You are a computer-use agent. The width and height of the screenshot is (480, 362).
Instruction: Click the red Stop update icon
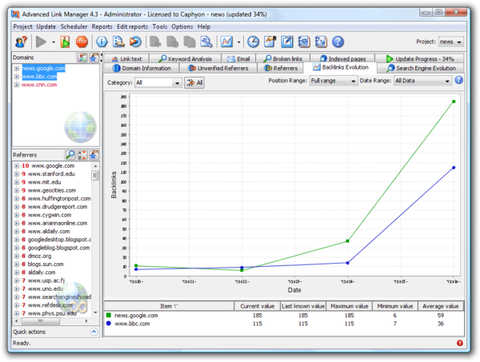pyautogui.click(x=82, y=42)
